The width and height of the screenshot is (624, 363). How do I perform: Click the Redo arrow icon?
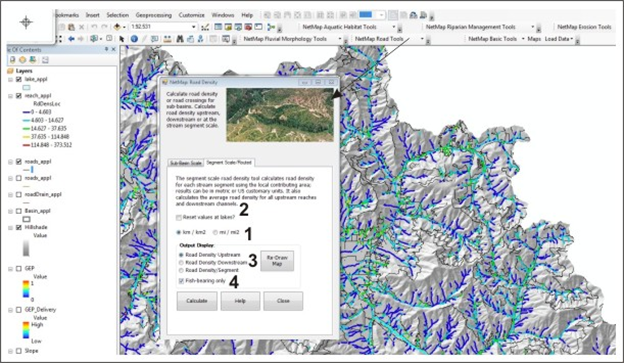104,27
